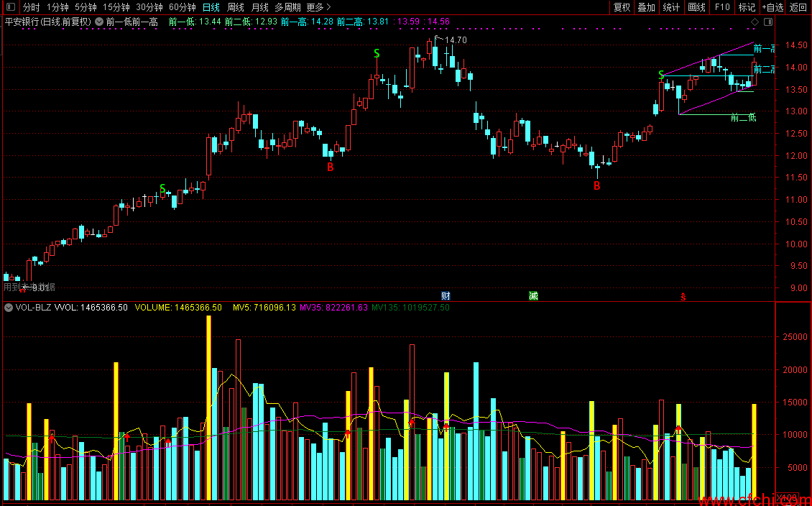
Task: Click the VOLUME: 1465366.50 readout
Action: [x=178, y=308]
